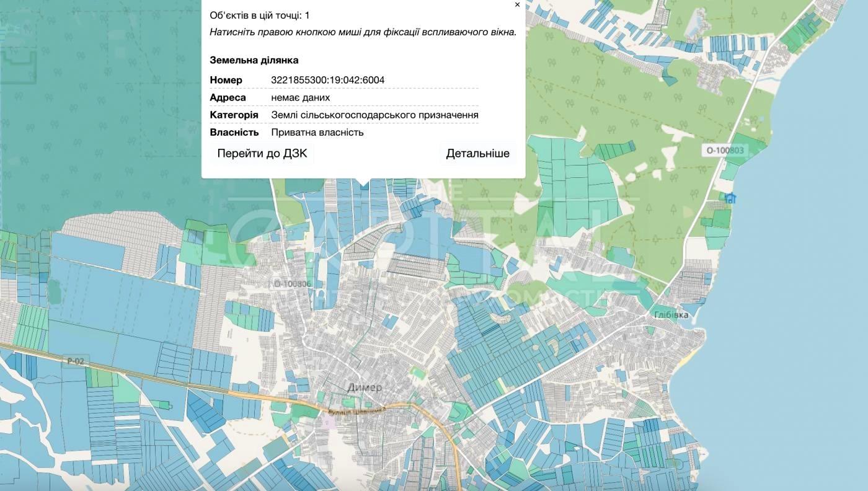Screen dimensions: 868x491
Task: Click the Земельна ділянка heading
Action: click(254, 60)
